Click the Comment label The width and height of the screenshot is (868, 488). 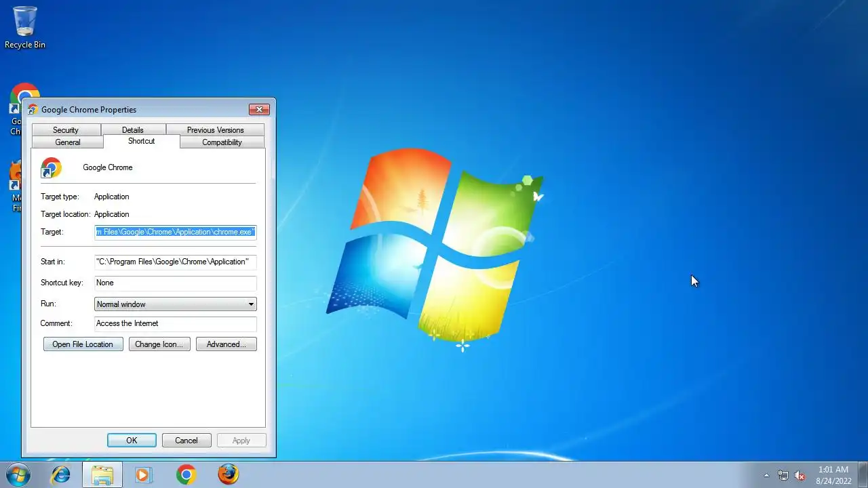pyautogui.click(x=56, y=323)
